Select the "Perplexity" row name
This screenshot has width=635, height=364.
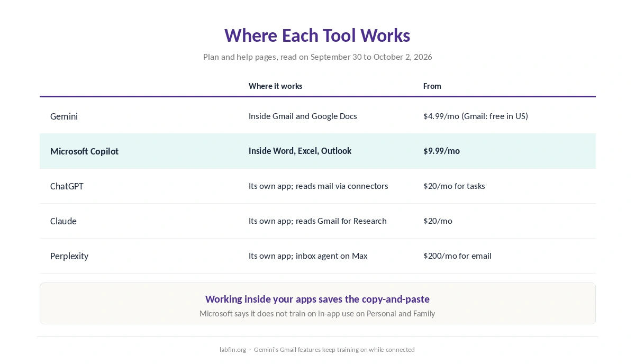point(69,256)
